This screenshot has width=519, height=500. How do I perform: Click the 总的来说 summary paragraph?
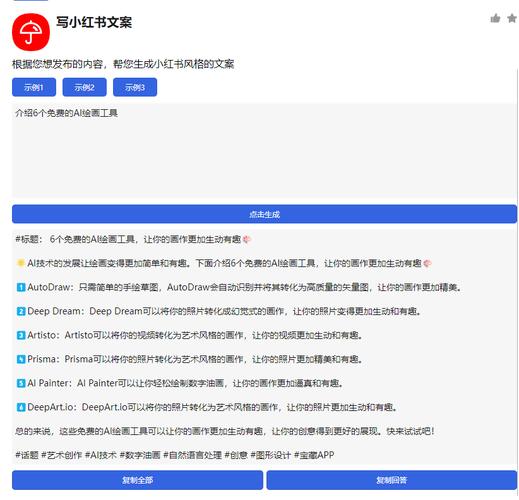(225, 431)
